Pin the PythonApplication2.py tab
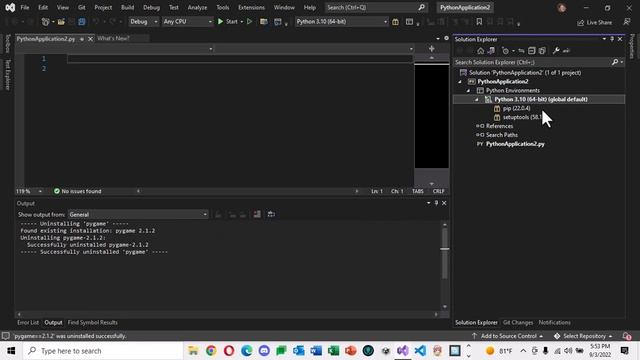This screenshot has height=360, width=640. 82,39
